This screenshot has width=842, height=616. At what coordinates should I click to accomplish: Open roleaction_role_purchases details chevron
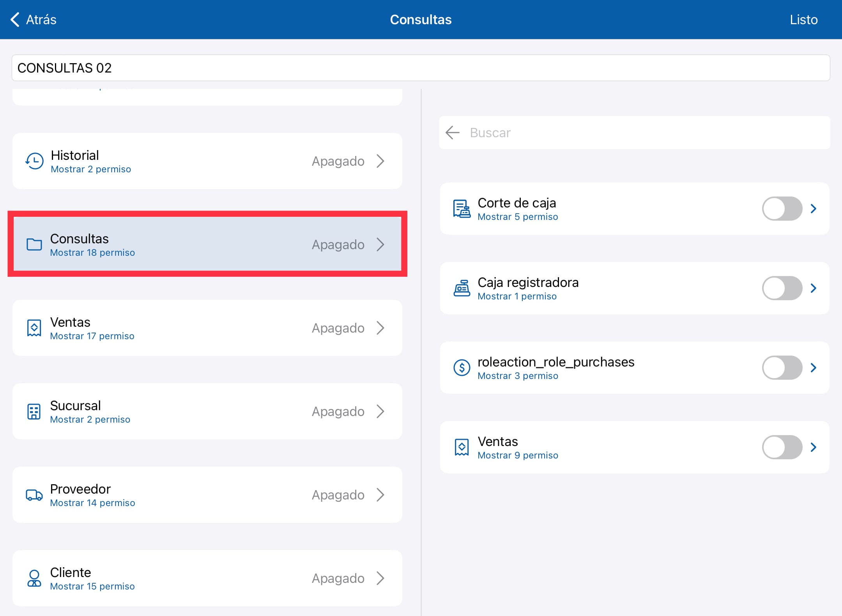814,368
